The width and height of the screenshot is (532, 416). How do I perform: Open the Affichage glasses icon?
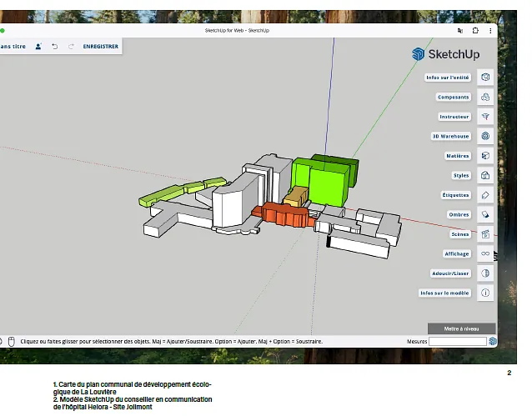pos(485,254)
